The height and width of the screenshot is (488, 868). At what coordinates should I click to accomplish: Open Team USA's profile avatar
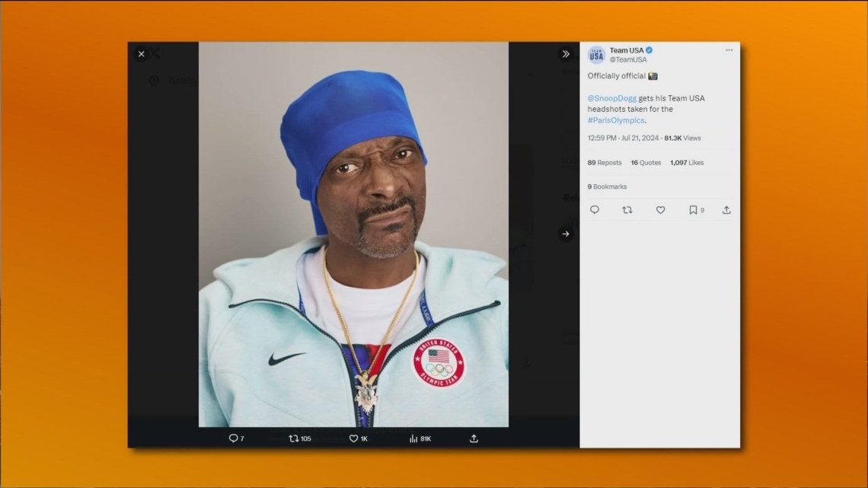pyautogui.click(x=595, y=53)
